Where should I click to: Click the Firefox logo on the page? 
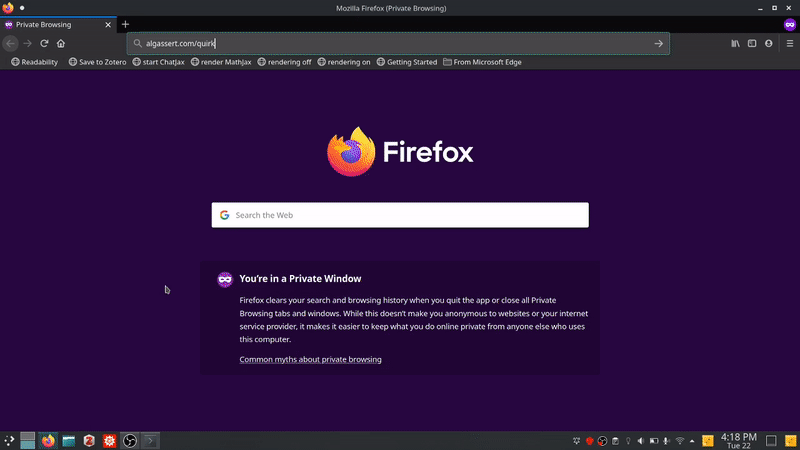(x=400, y=152)
